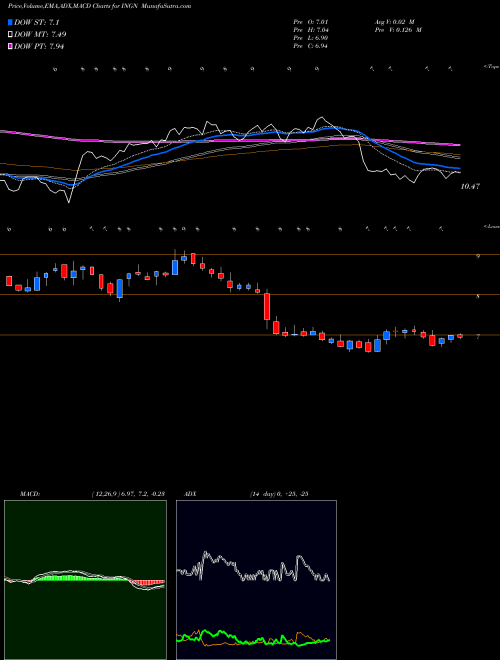500x660 pixels.
Task: Click the MACD parameters '(12,26,9) 6.97, 7.2, -0.23'
Action: [x=128, y=494]
